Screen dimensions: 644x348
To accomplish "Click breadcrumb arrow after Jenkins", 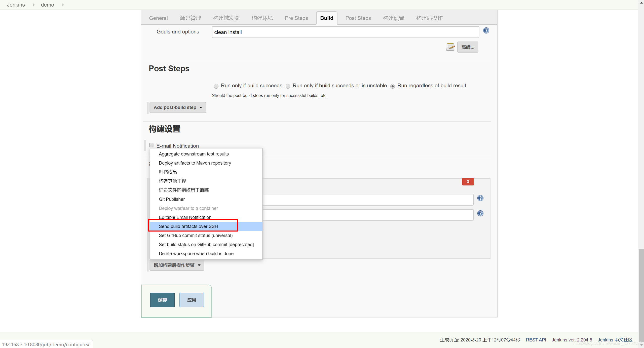I will coord(33,5).
